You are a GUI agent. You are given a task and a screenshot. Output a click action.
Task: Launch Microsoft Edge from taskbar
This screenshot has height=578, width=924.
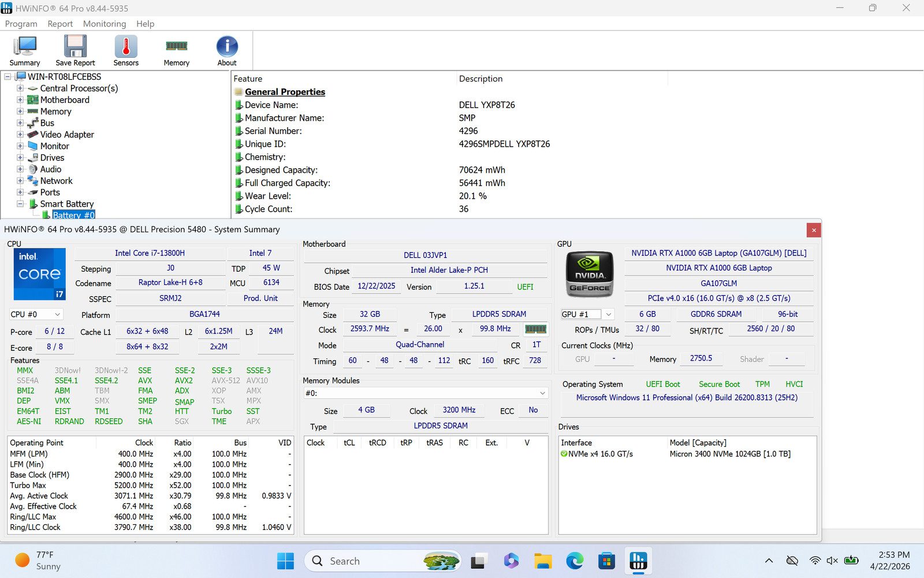click(x=575, y=561)
